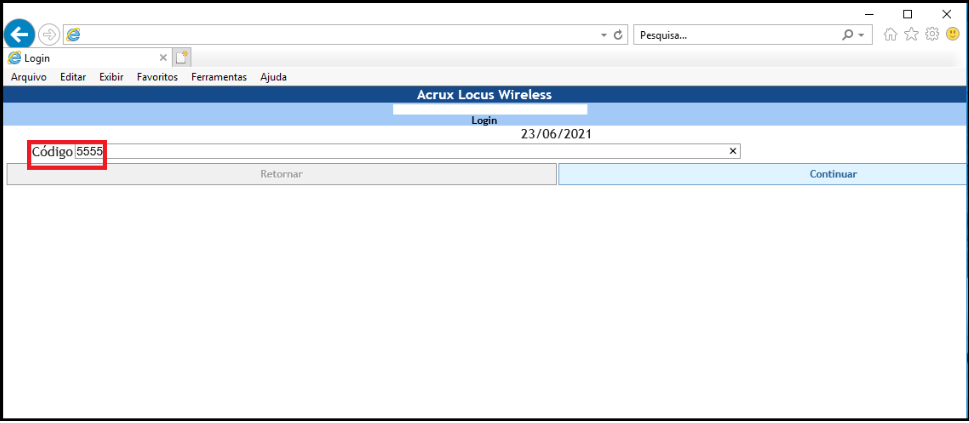Open Favorites with the star icon
969x423 pixels.
click(x=911, y=35)
